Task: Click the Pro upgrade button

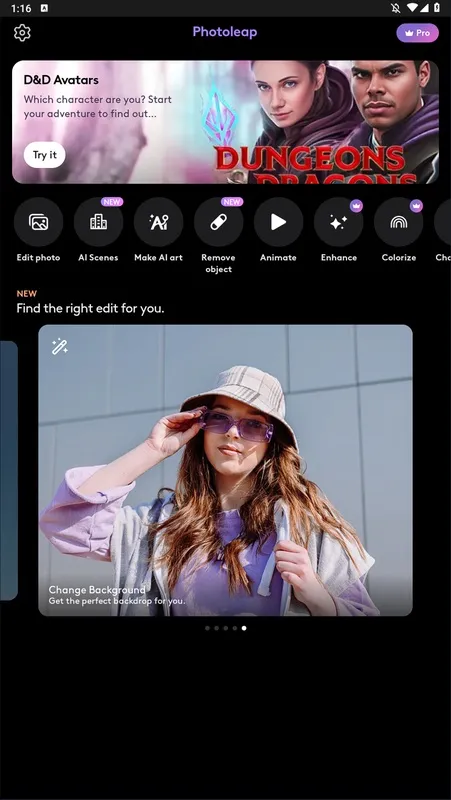Action: 417,33
